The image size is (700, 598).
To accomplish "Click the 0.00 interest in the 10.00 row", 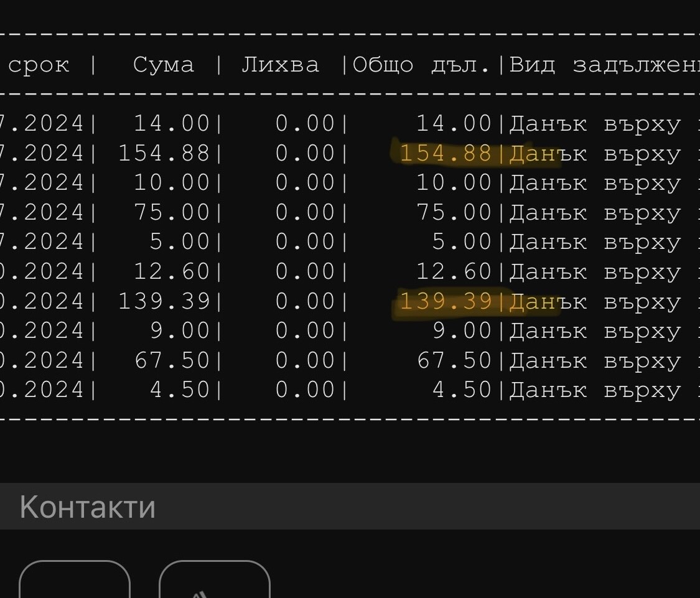I will [305, 183].
